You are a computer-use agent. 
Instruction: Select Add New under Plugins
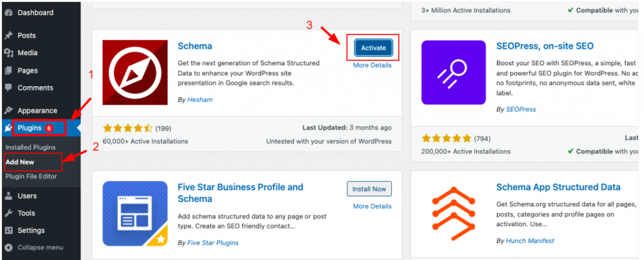(19, 162)
